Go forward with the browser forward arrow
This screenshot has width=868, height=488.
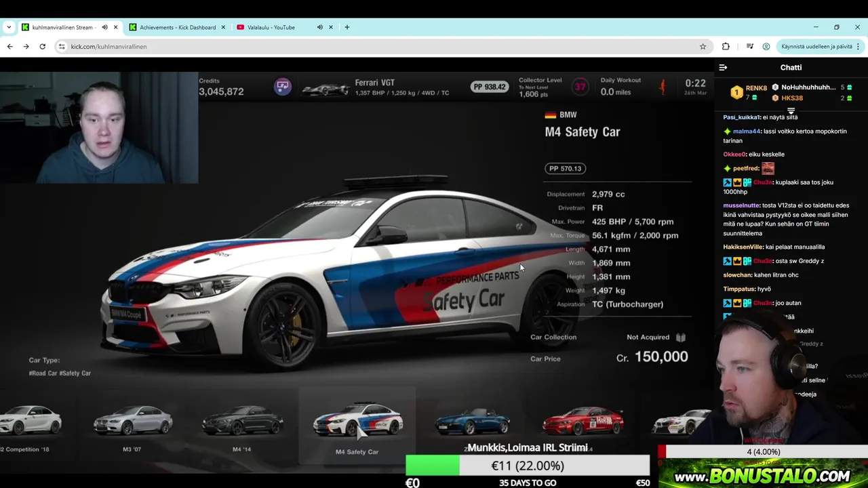click(x=26, y=46)
